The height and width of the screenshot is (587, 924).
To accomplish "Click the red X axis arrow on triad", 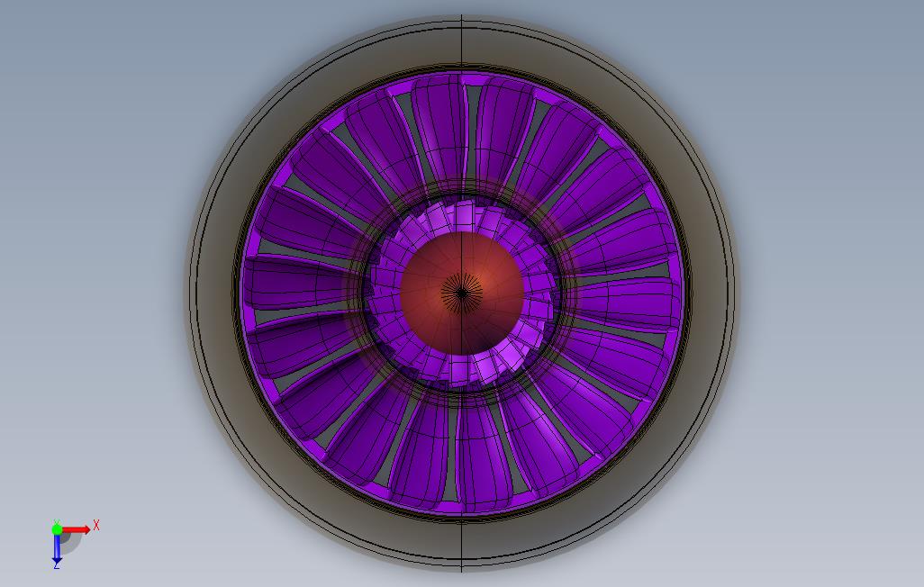I will point(77,529).
